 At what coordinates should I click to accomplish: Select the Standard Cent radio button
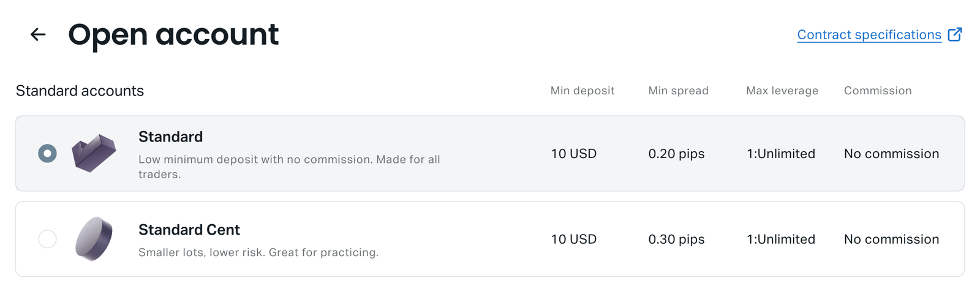(x=47, y=239)
